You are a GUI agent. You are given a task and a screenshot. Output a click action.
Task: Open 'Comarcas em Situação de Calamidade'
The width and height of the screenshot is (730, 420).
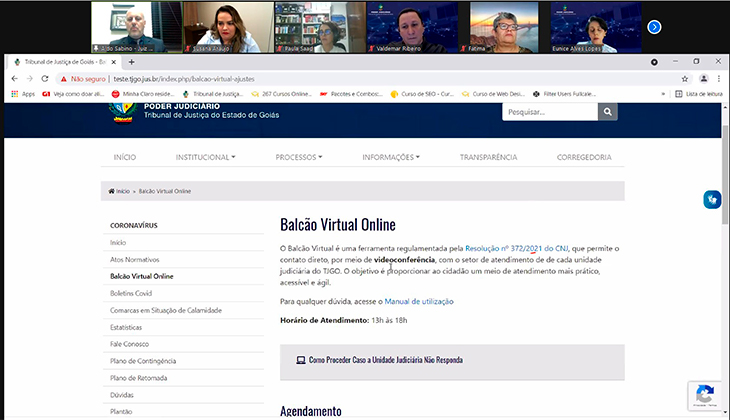[x=166, y=311]
